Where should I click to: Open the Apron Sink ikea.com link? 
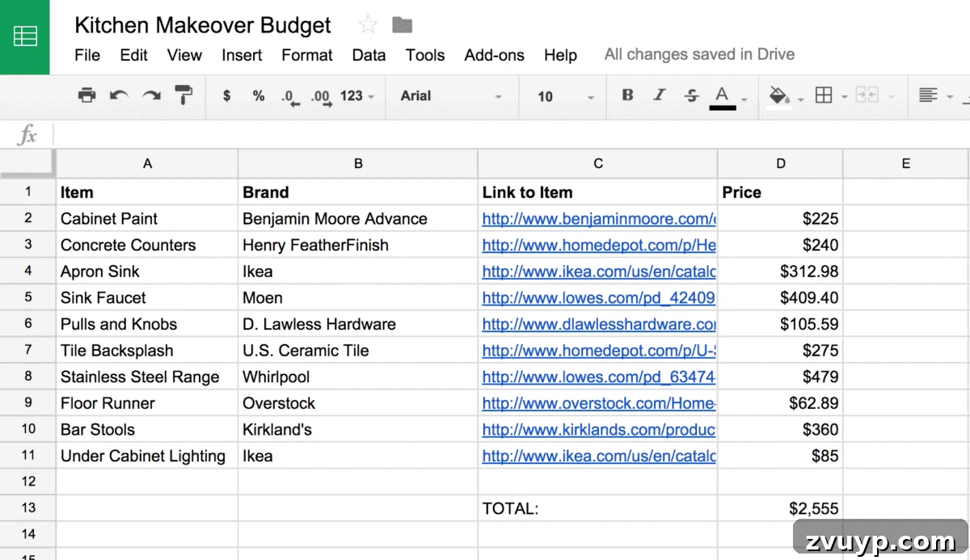click(599, 272)
